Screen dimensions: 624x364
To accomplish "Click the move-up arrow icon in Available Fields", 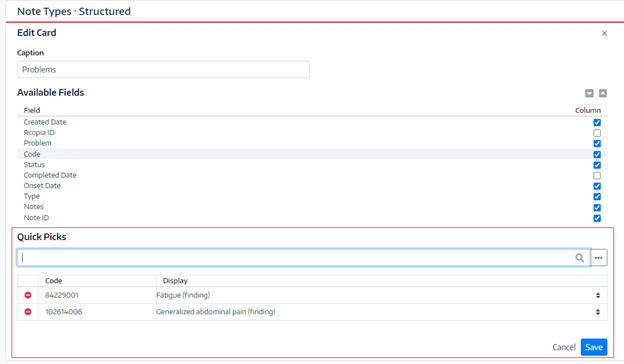I will click(x=603, y=93).
